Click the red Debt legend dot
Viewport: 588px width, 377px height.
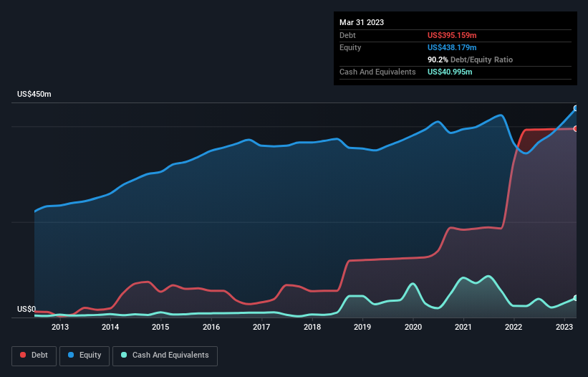pos(23,355)
